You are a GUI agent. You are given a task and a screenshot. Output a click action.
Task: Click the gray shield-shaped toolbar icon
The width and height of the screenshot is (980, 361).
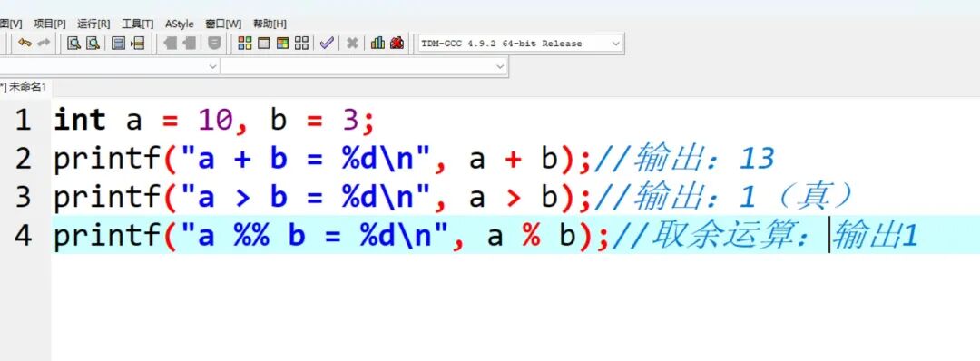[x=214, y=44]
